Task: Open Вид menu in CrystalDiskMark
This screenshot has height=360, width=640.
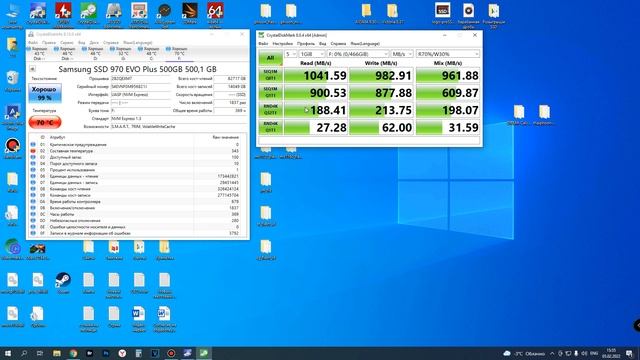Action: pyautogui.click(x=322, y=43)
